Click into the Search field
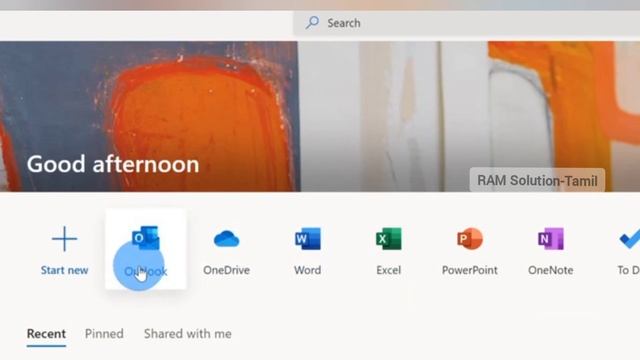 pos(467,23)
